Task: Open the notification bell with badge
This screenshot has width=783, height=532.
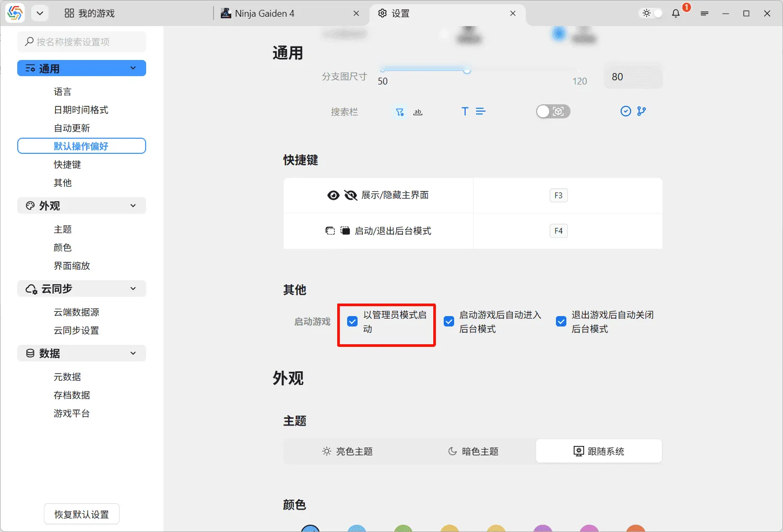Action: click(x=675, y=13)
